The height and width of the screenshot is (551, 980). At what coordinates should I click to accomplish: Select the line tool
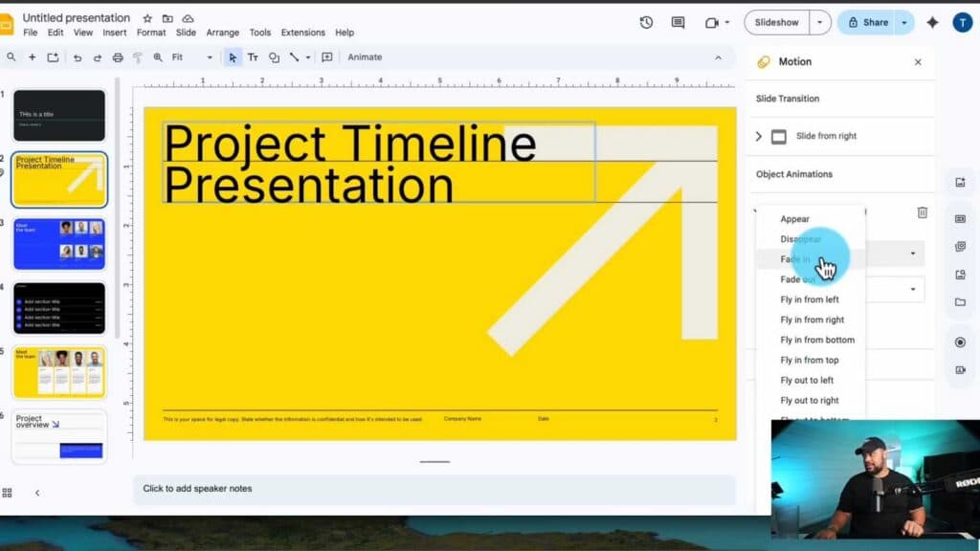click(x=295, y=57)
